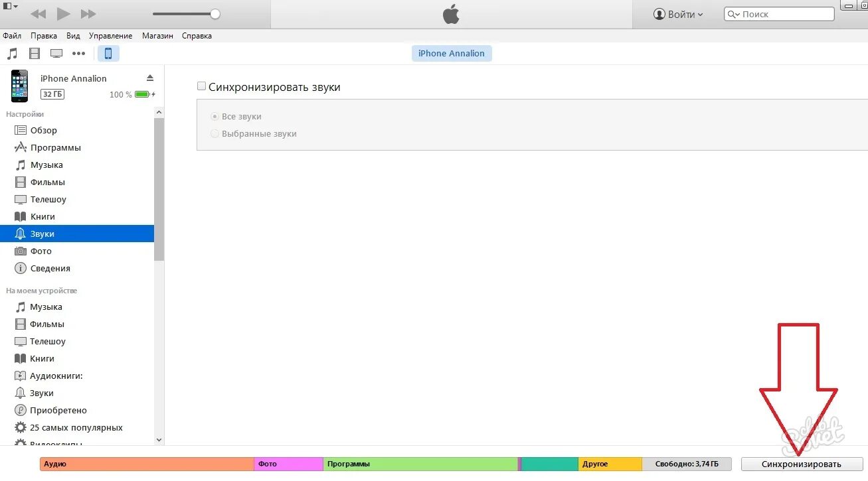Choose the Выбранные звуки radio option
The height and width of the screenshot is (481, 868).
(x=215, y=133)
